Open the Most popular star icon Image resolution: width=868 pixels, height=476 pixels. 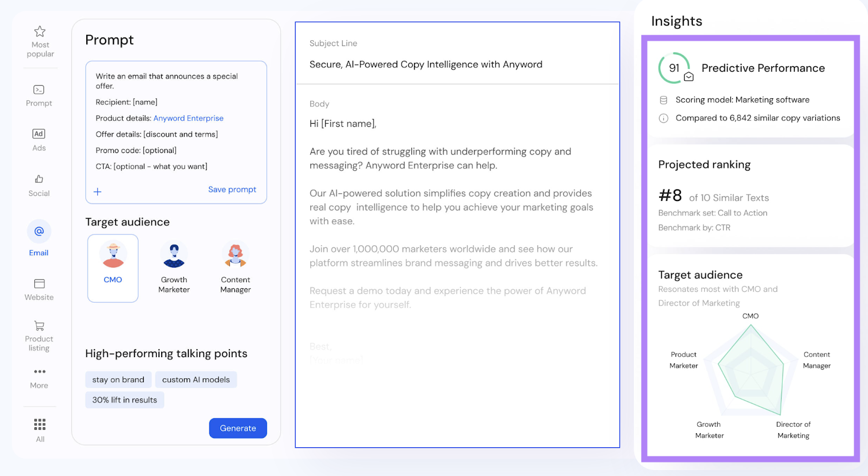tap(40, 31)
